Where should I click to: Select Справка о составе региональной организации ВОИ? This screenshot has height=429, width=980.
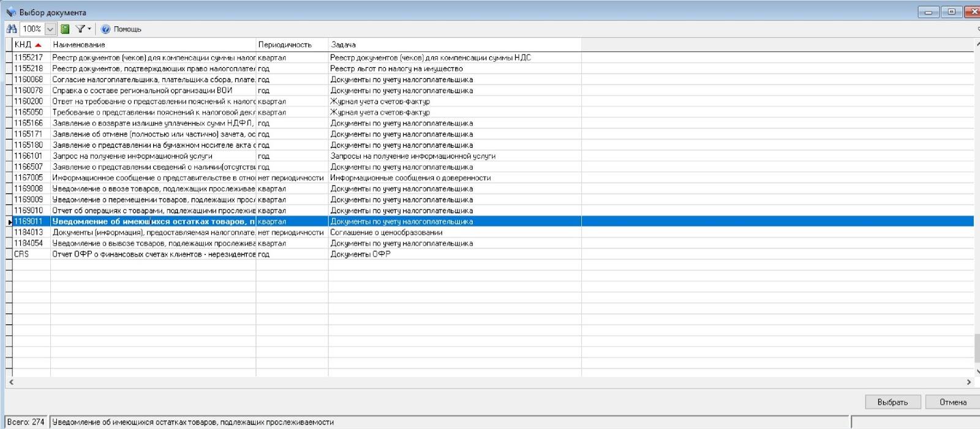tap(493, 91)
